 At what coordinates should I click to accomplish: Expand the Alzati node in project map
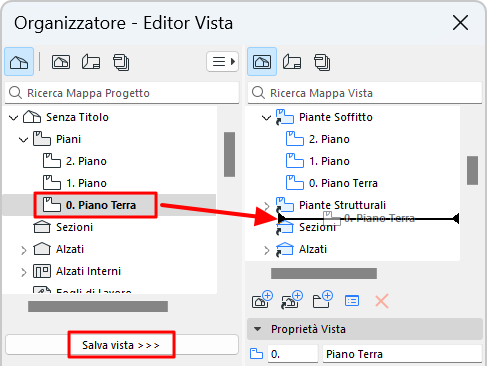pos(23,250)
